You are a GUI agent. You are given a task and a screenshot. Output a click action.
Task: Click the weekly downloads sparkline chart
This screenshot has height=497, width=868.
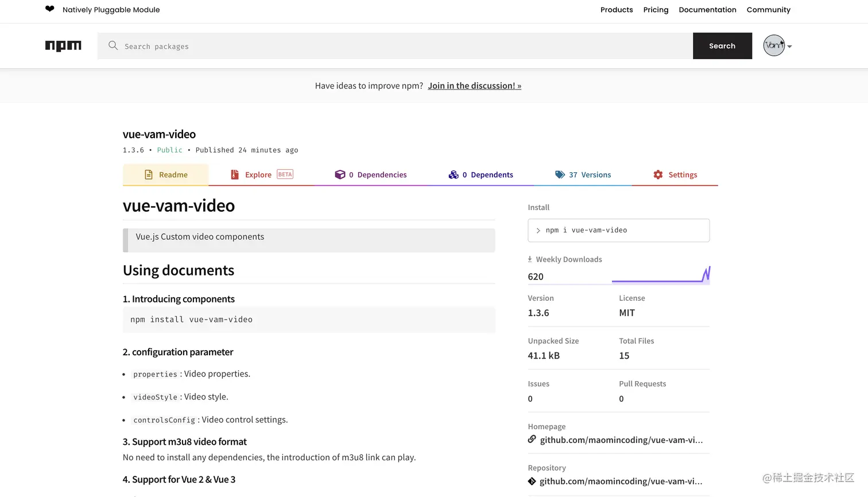661,275
